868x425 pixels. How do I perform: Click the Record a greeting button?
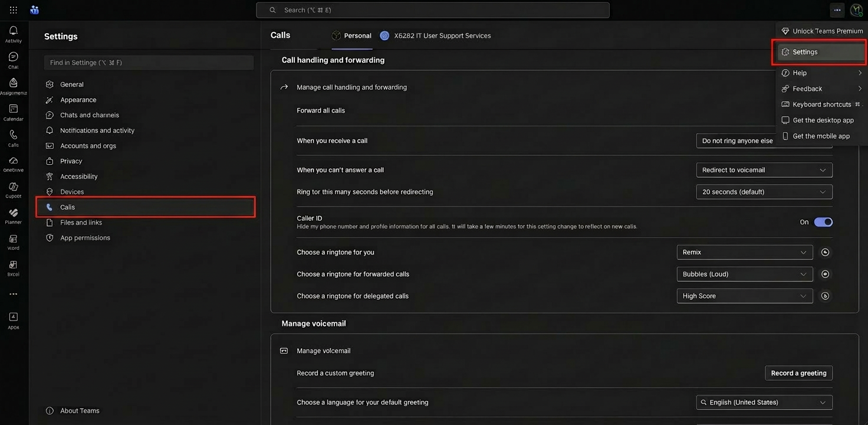[x=798, y=373]
